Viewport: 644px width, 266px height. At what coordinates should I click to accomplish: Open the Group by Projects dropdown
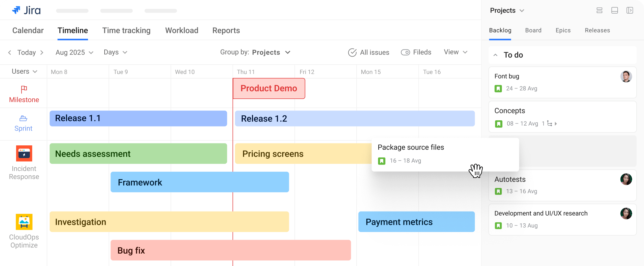[x=255, y=52]
